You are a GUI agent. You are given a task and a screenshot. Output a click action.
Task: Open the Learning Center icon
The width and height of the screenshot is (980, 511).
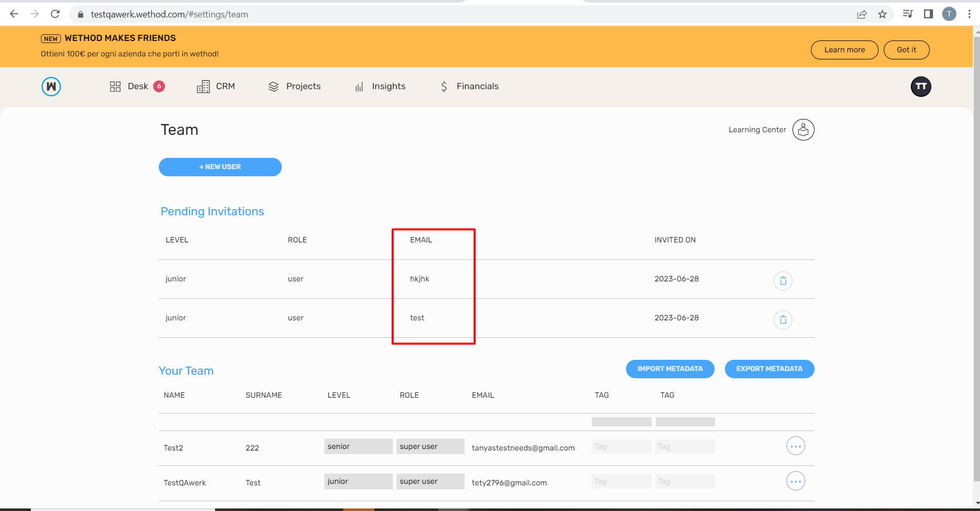803,130
